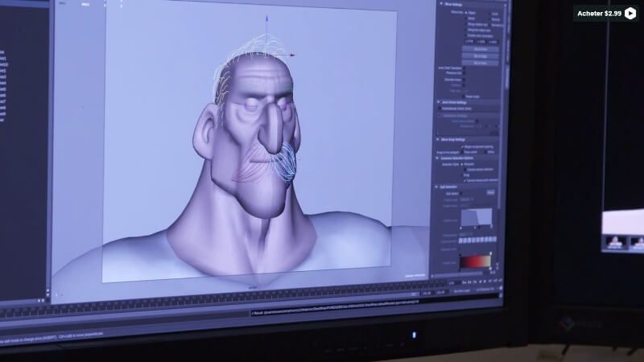This screenshot has height=362, width=644.
Task: Click the red falloff color gradient ramp
Action: coord(476,261)
